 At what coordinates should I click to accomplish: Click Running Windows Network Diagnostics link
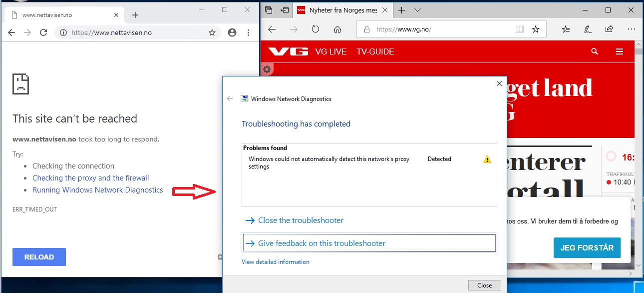tap(98, 190)
